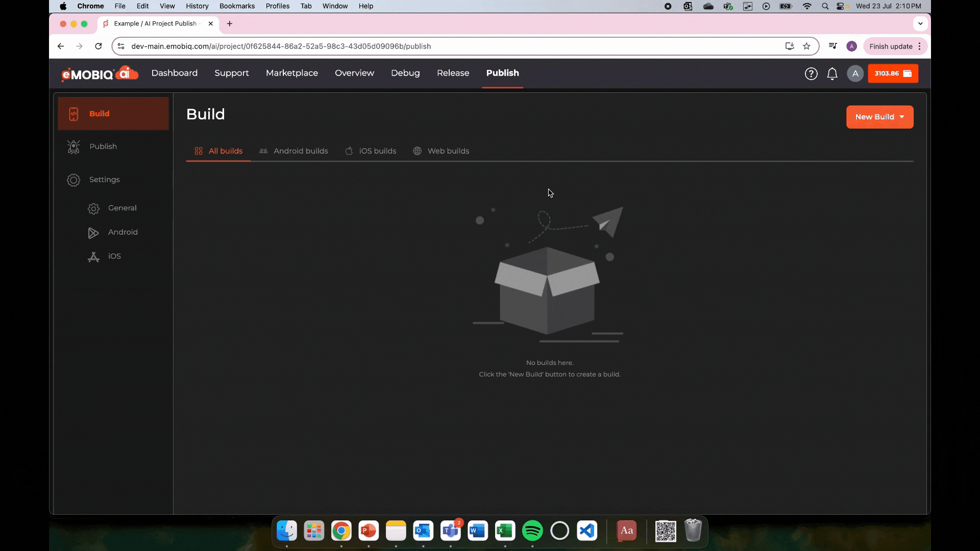The height and width of the screenshot is (551, 980).
Task: Open the Publish section in sidebar
Action: point(103,146)
